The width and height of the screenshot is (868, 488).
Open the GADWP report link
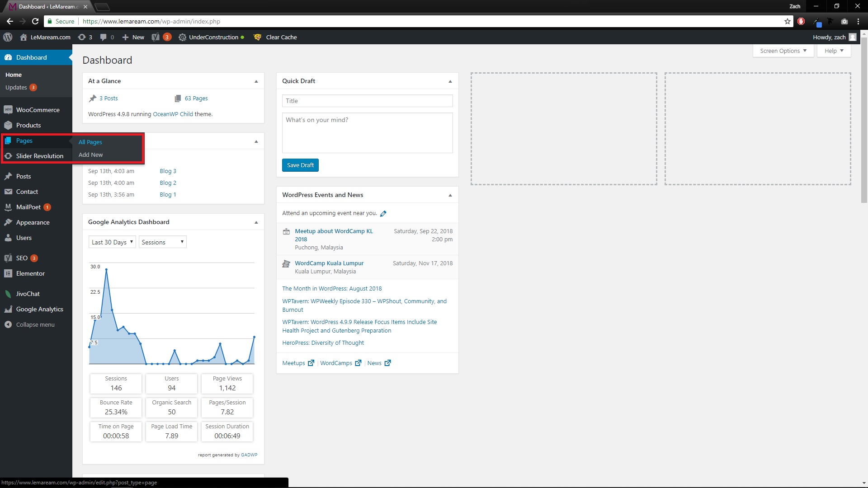(249, 455)
